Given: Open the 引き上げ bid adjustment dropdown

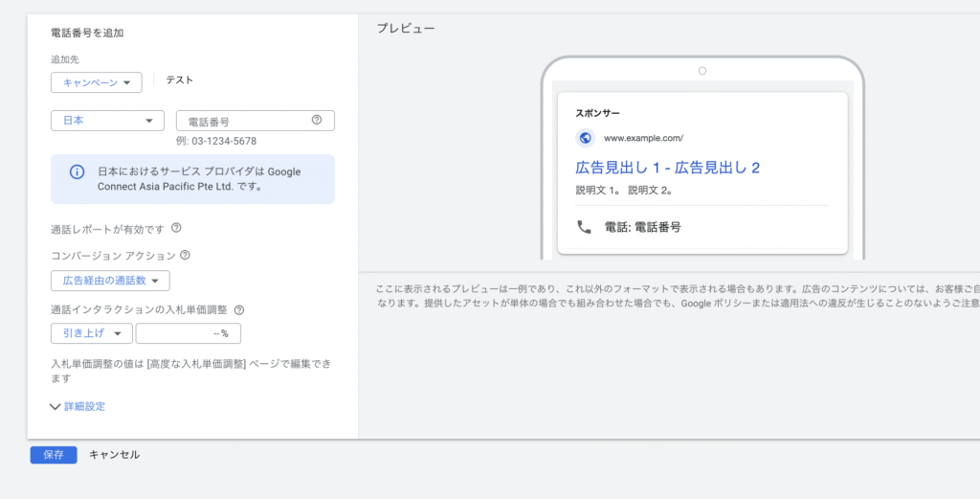Looking at the screenshot, I should coord(91,333).
